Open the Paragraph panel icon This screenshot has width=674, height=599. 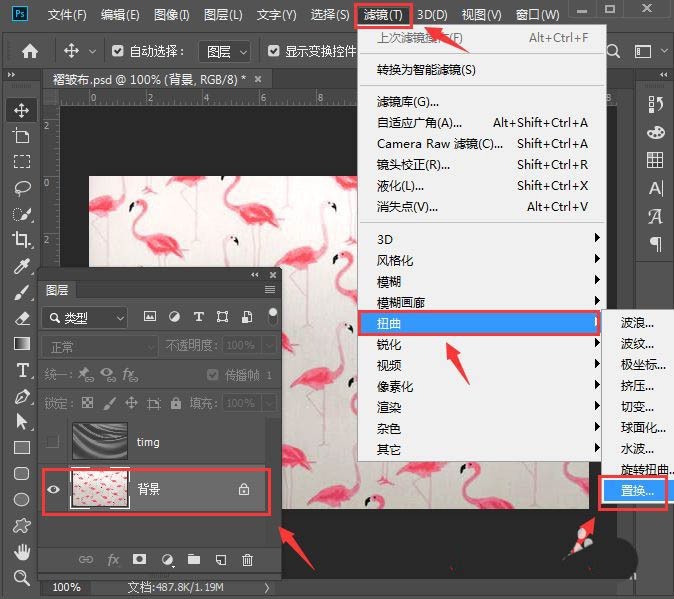[x=656, y=244]
